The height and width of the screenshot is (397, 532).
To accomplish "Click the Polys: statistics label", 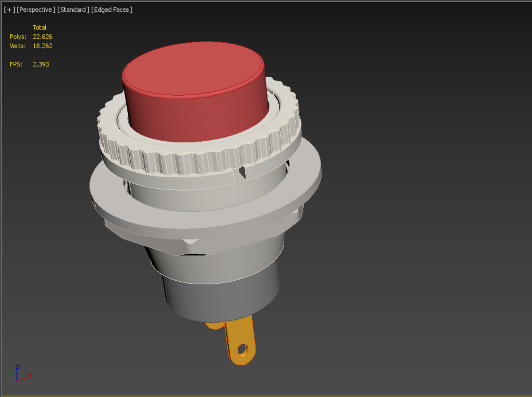I will pos(18,37).
